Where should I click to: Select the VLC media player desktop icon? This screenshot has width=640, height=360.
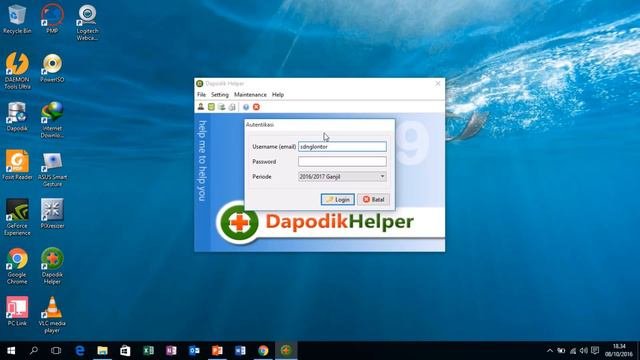52,315
